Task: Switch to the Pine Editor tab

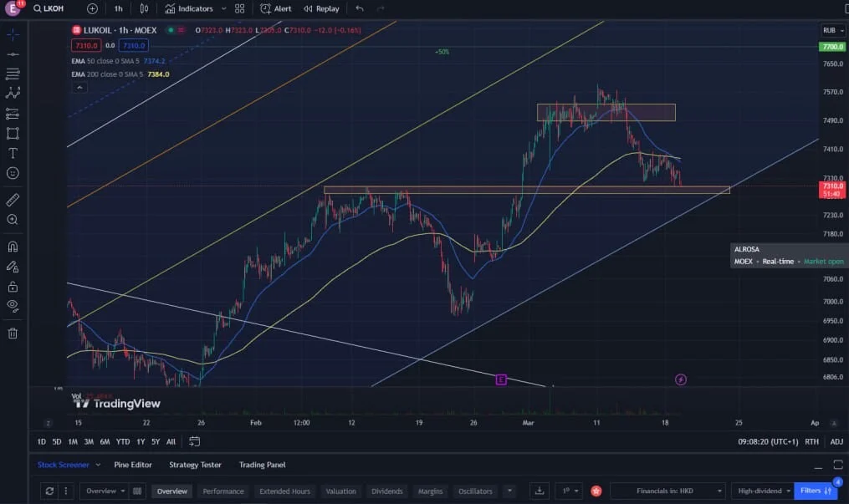Action: point(133,465)
